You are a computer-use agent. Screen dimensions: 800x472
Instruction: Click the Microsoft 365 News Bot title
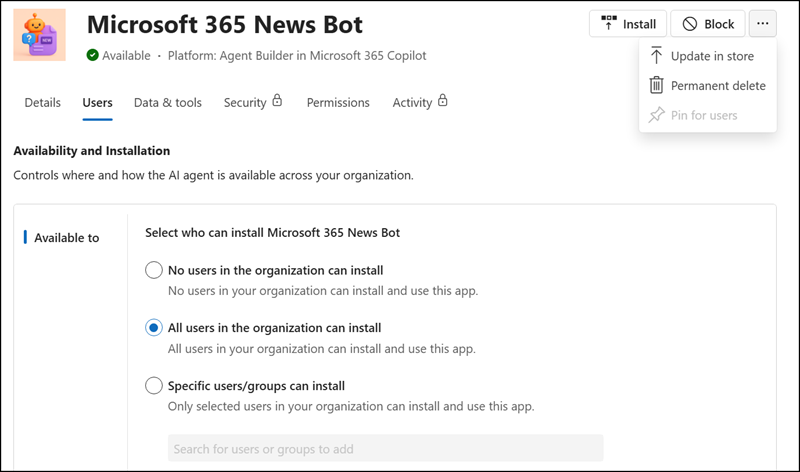click(225, 24)
